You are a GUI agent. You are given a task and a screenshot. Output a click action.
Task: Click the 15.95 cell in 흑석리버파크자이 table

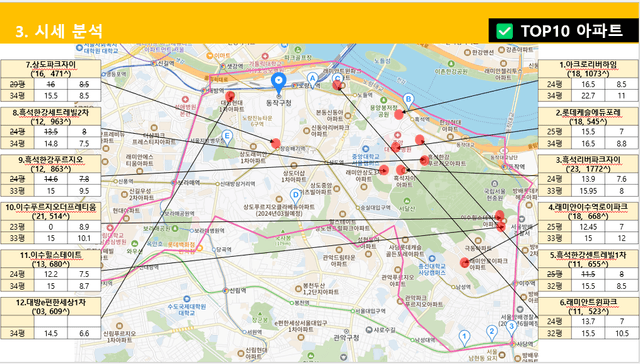588,191
